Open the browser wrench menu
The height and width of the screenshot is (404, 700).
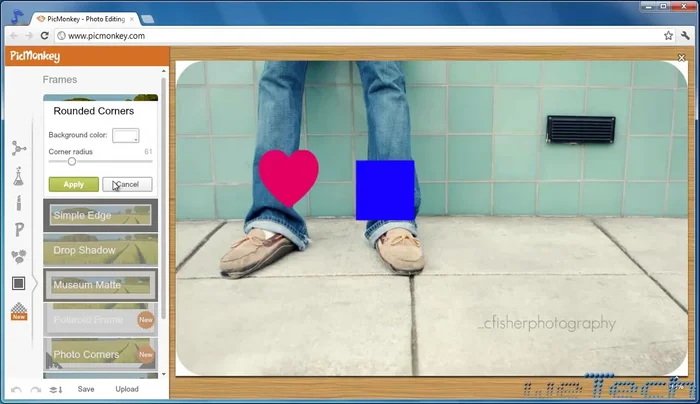[686, 35]
